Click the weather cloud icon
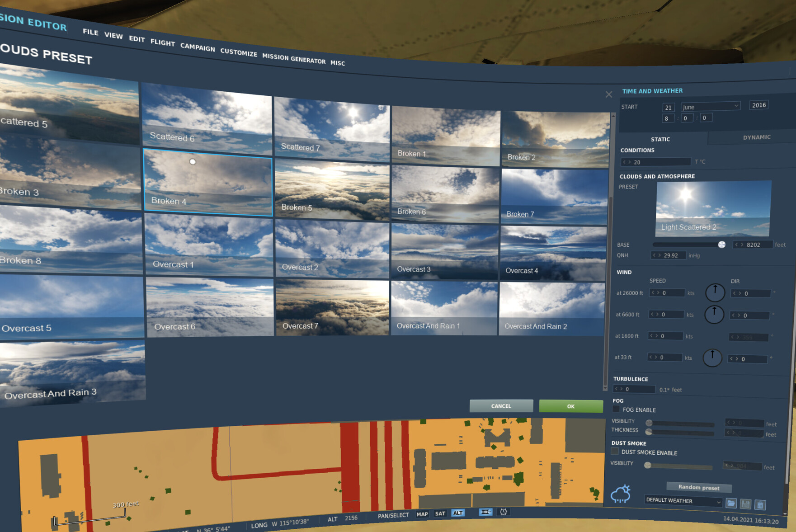 (x=621, y=494)
